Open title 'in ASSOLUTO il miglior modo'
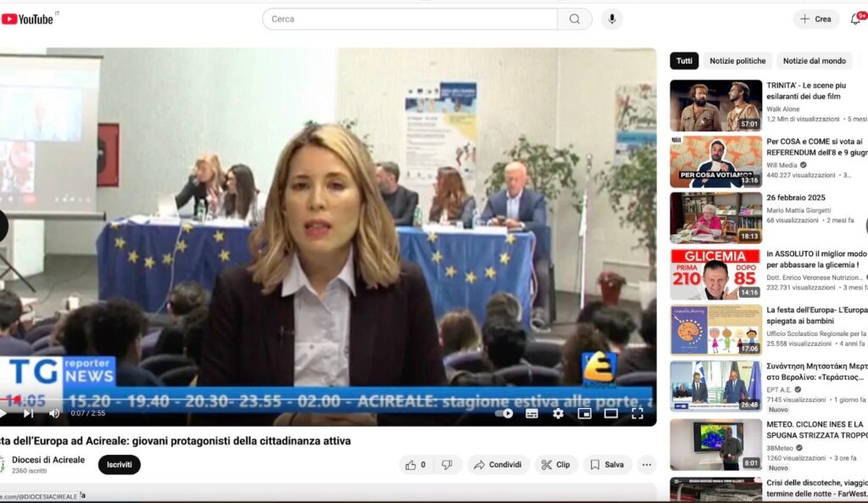Image resolution: width=868 pixels, height=503 pixels. 817,260
